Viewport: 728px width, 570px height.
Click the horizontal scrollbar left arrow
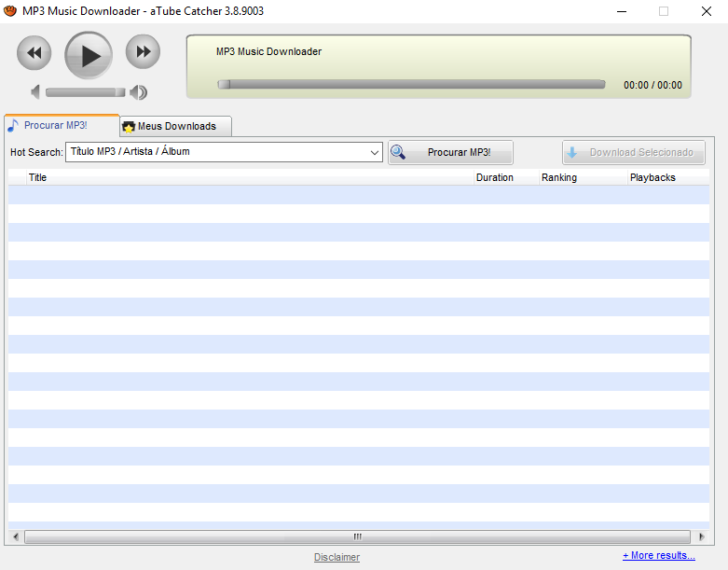tap(16, 536)
